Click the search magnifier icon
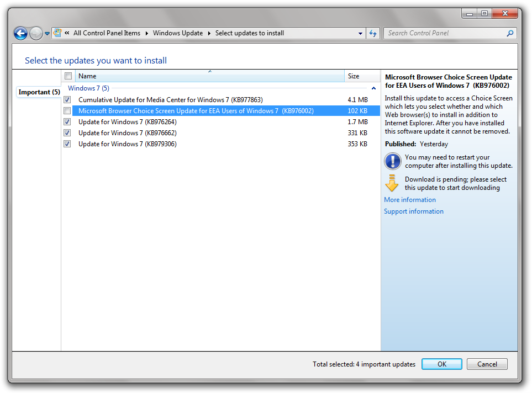 coord(510,33)
